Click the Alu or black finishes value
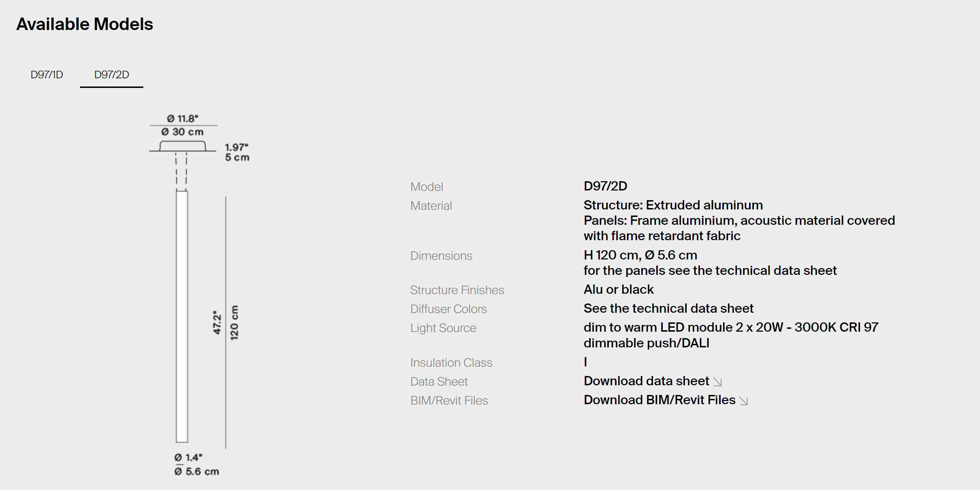The height and width of the screenshot is (490, 980). pyautogui.click(x=618, y=289)
